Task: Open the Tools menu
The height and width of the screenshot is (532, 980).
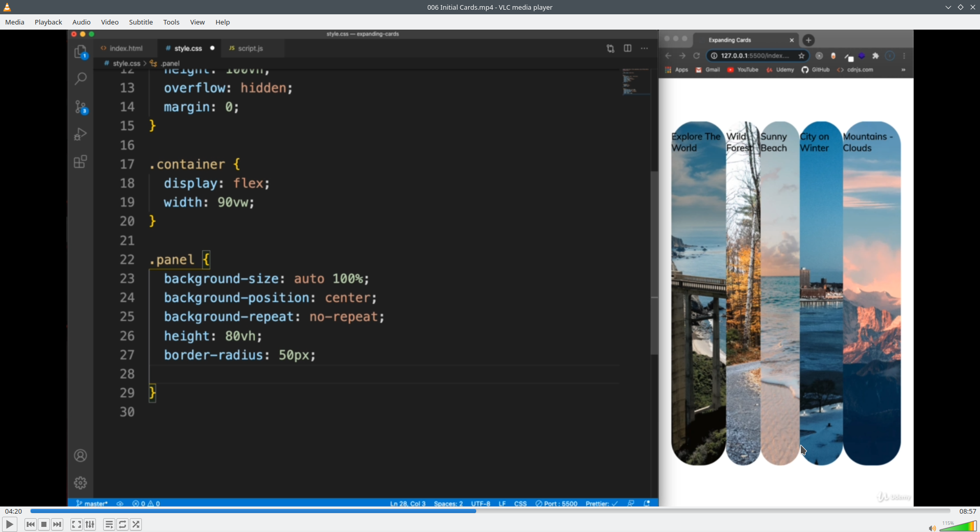Action: [x=171, y=22]
